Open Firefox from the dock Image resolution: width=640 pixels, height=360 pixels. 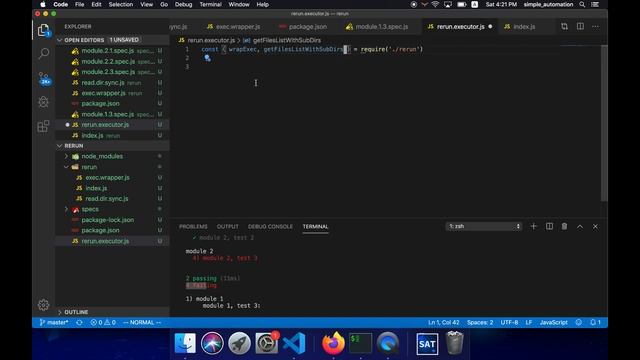click(333, 343)
